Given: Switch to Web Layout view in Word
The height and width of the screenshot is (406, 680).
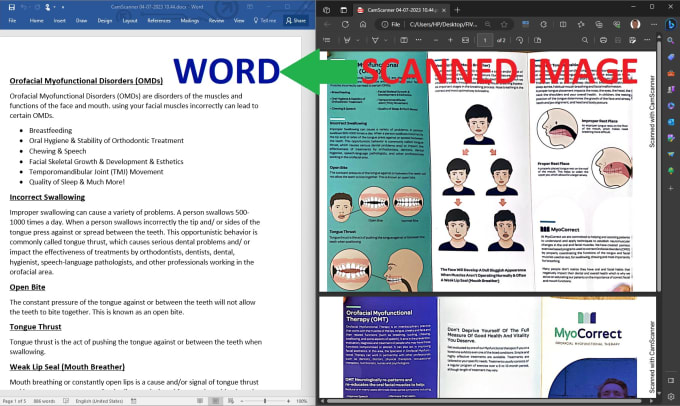Looking at the screenshot, I should [x=231, y=401].
